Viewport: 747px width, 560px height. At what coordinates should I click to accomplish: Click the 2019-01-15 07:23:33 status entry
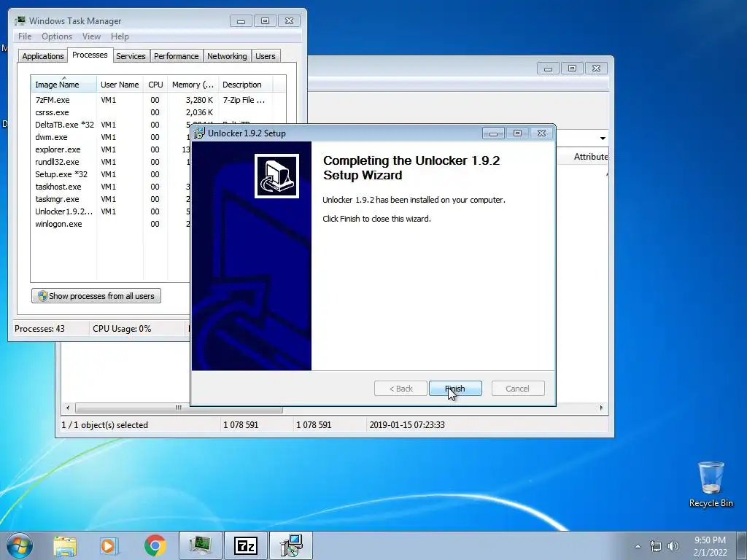407,425
